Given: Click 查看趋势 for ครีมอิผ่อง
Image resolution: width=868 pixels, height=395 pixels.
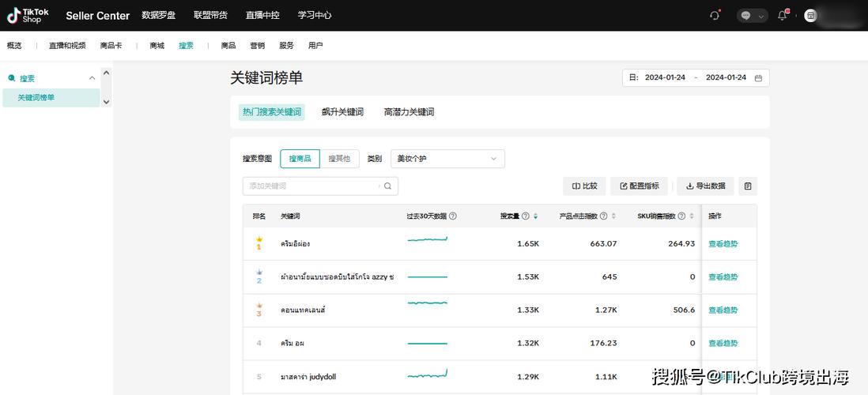Looking at the screenshot, I should point(723,244).
